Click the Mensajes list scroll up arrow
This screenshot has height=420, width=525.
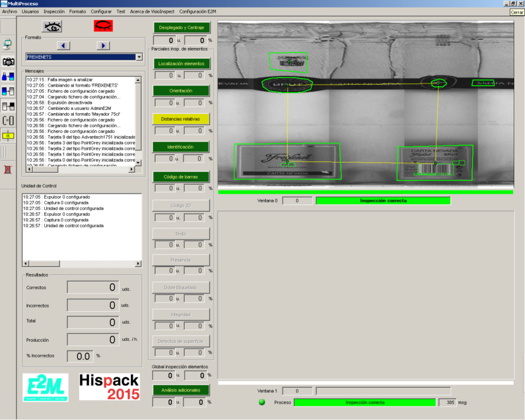click(138, 80)
